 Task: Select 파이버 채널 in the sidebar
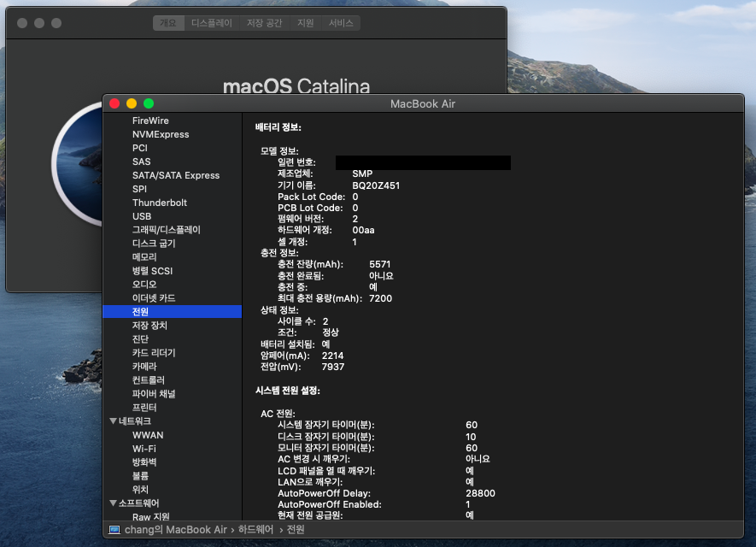[154, 394]
